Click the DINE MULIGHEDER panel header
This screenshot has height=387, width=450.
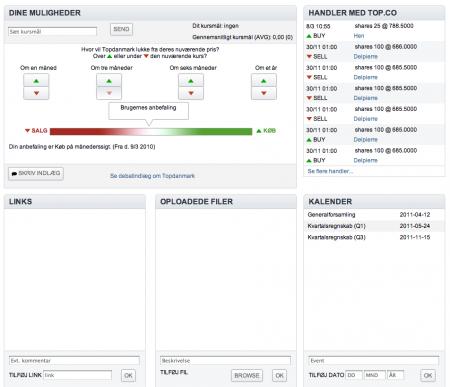click(150, 13)
